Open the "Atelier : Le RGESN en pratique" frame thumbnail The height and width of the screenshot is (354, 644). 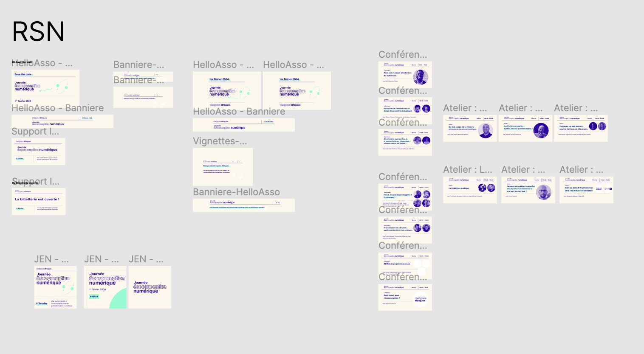click(470, 190)
